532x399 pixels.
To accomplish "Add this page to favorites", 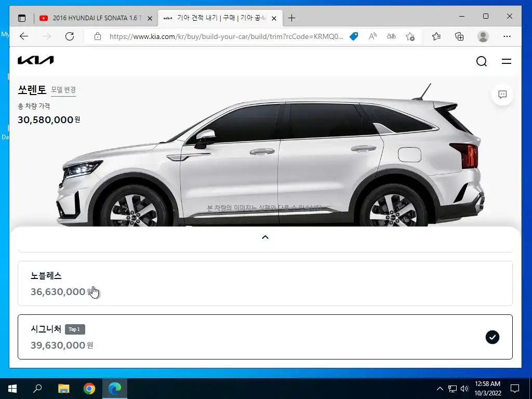I will 410,36.
